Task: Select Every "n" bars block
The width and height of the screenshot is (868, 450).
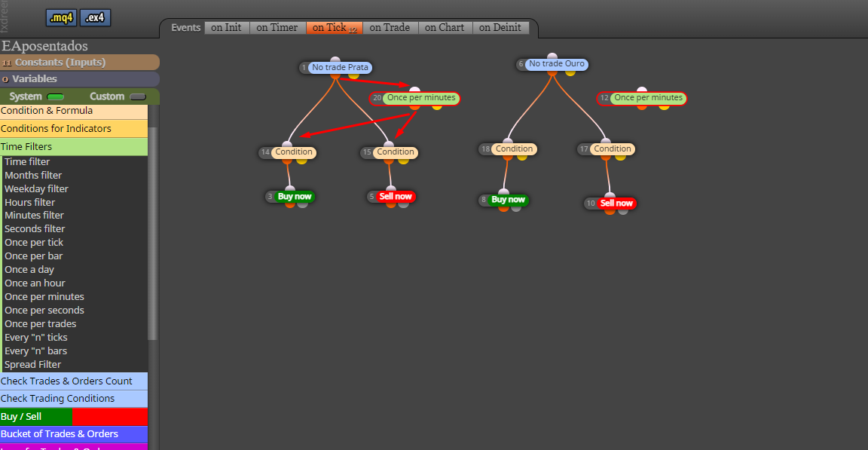Action: [x=36, y=351]
